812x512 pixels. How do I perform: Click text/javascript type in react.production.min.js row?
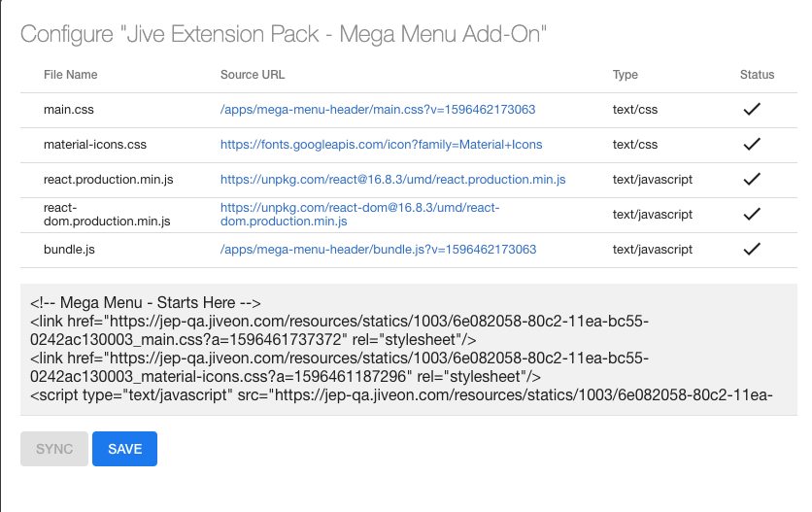pyautogui.click(x=653, y=180)
